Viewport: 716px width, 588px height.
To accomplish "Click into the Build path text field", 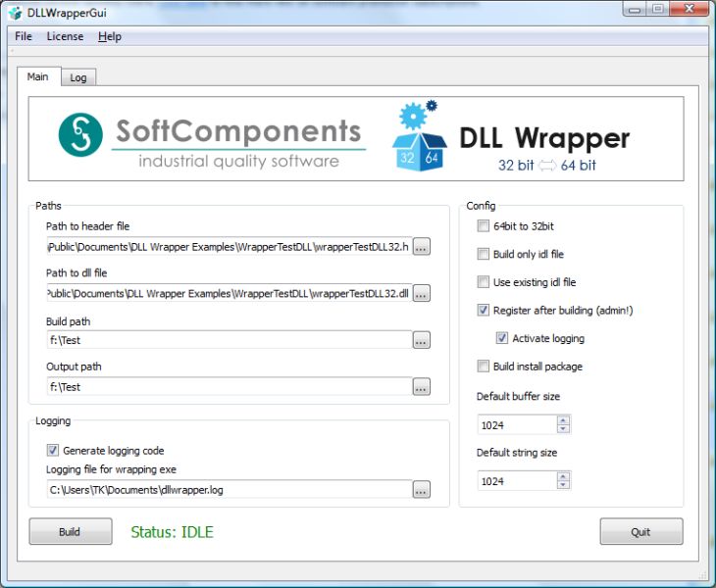I will 230,340.
